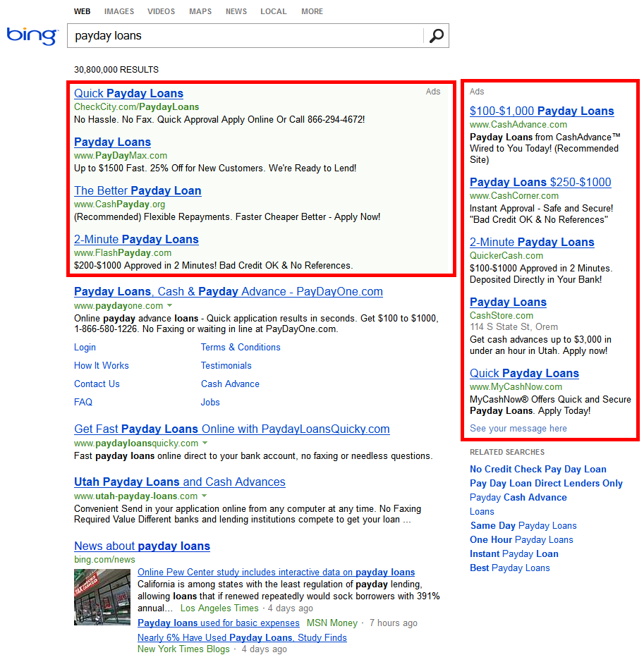Open dropdown arrow beside www.paydayloansquicky.com

pos(205,443)
